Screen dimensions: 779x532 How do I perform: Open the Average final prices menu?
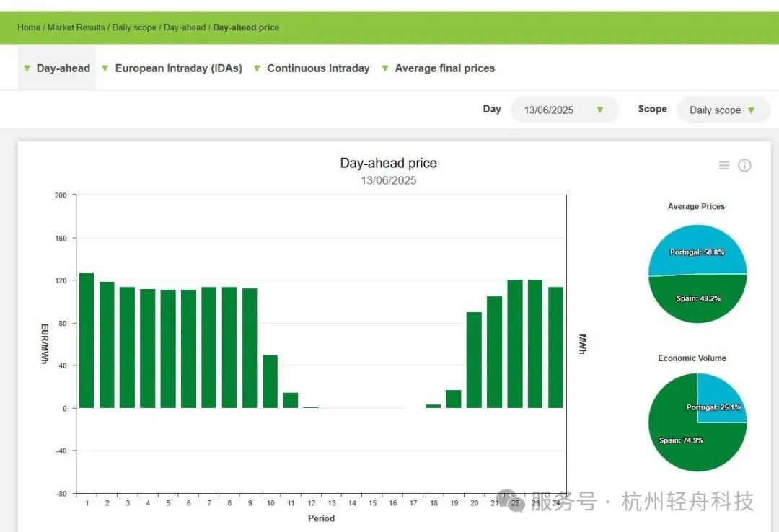tap(444, 68)
